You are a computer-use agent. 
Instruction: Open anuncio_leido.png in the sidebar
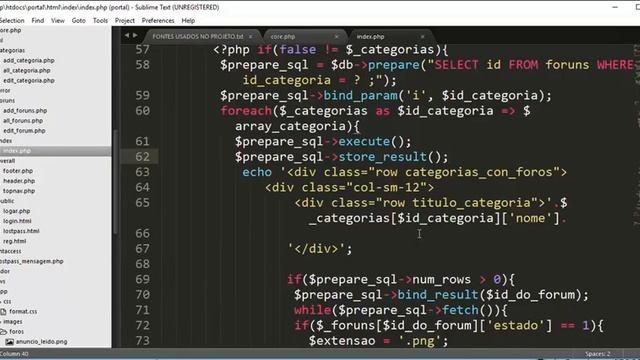pyautogui.click(x=41, y=342)
